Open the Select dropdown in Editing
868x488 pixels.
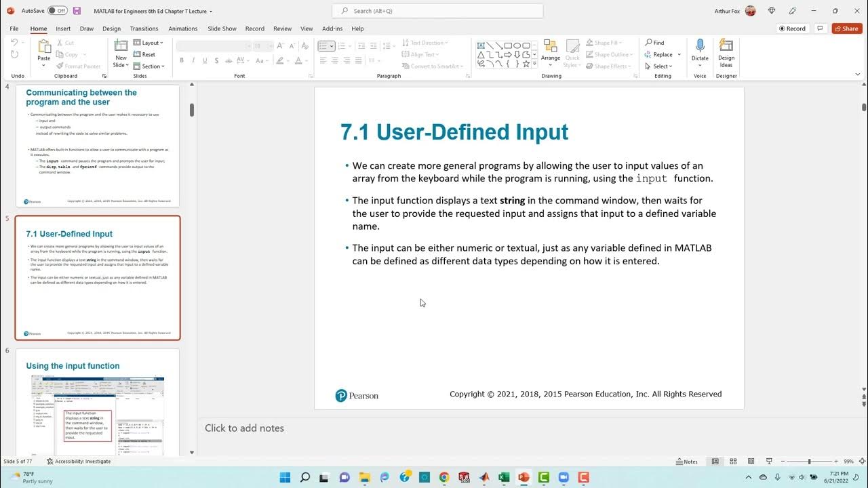point(658,66)
